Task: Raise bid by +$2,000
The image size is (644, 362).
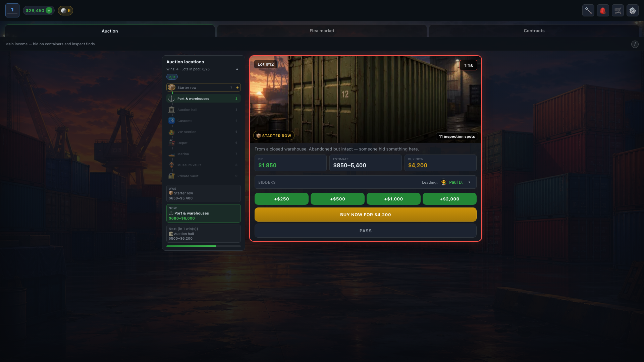Action: pyautogui.click(x=449, y=199)
